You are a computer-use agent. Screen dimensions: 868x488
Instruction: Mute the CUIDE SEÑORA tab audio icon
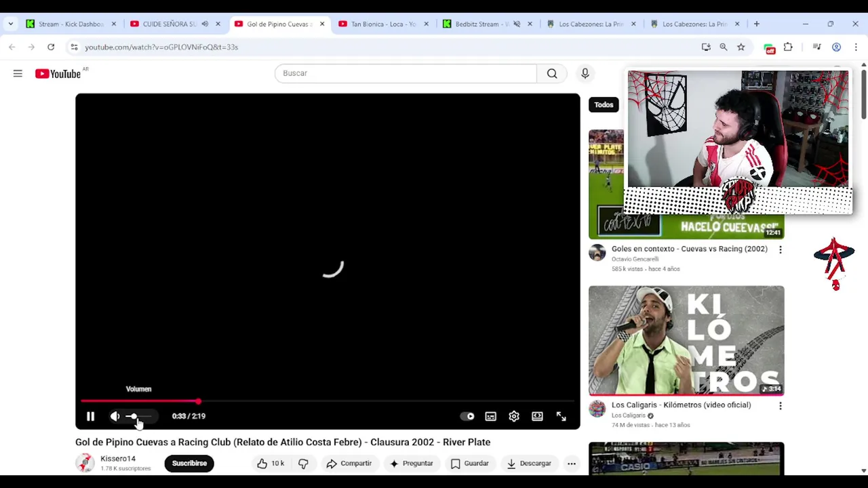coord(205,24)
